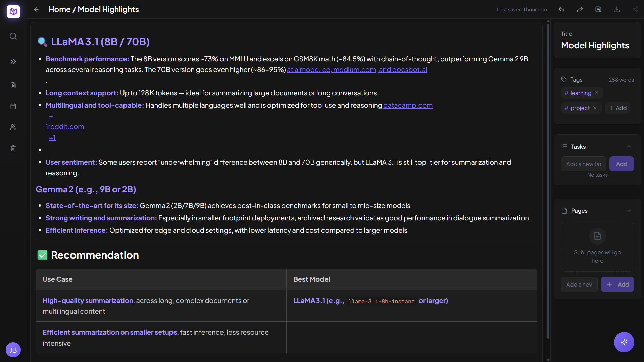Image resolution: width=644 pixels, height=362 pixels.
Task: Click Efficient summarization on smaller setups text
Action: pyautogui.click(x=110, y=332)
